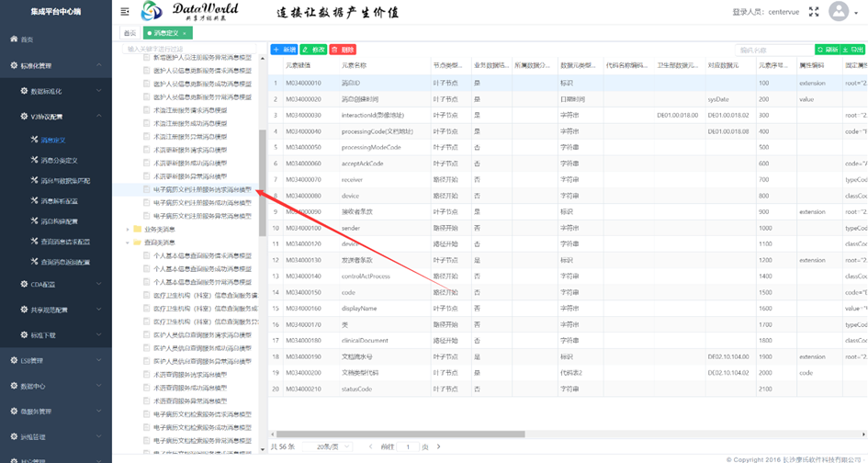Open the 20条/页 page size dropdown
The width and height of the screenshot is (868, 463).
tap(328, 446)
